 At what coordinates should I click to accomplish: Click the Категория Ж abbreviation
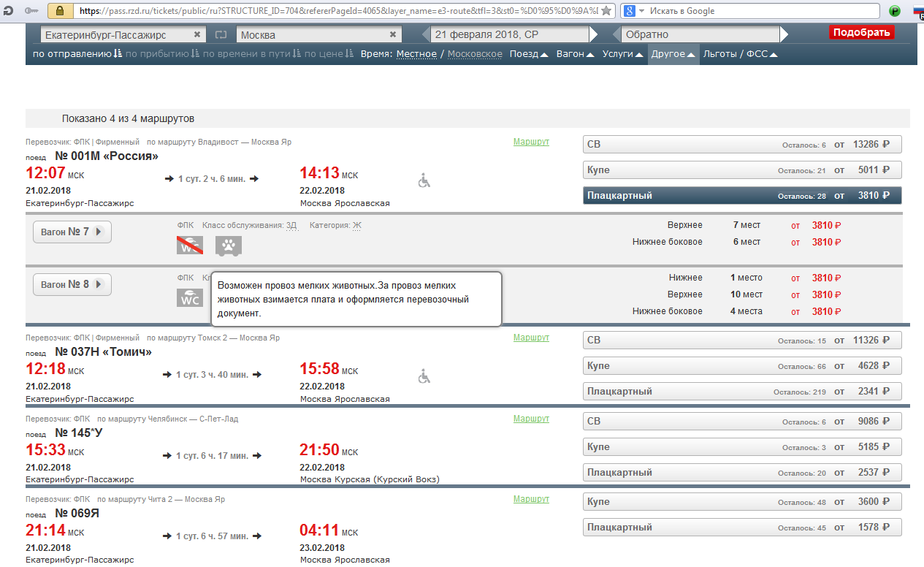[357, 225]
